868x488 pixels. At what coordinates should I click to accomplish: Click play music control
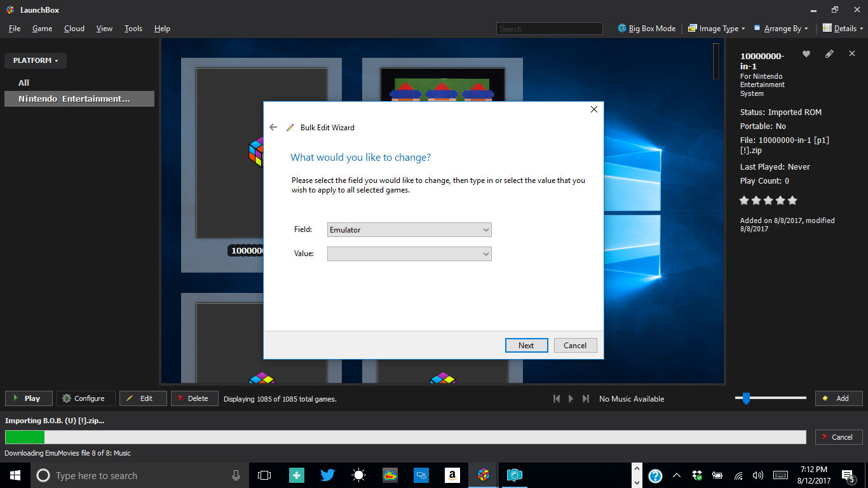pyautogui.click(x=571, y=398)
